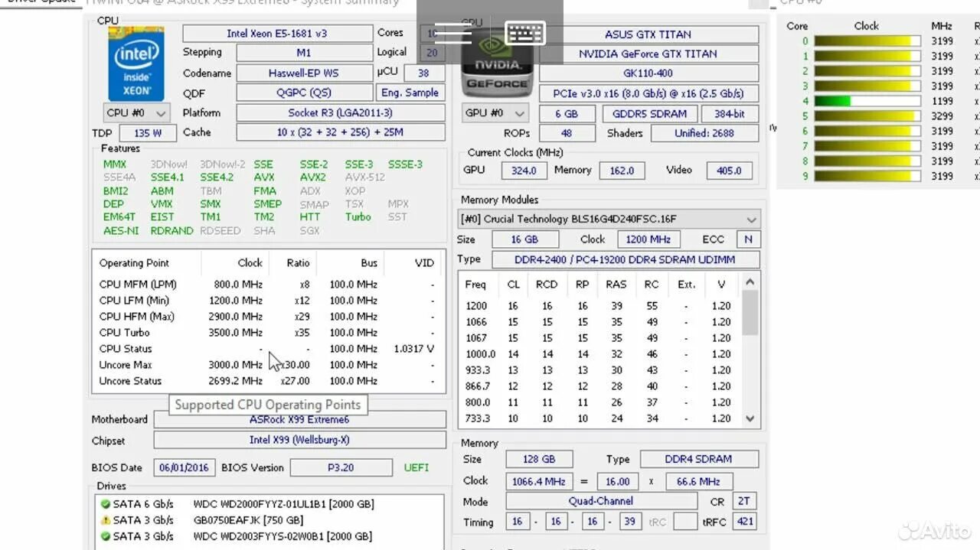980x550 pixels.
Task: Click the ASRock X99 Extreme6 motherboard field
Action: pos(299,419)
